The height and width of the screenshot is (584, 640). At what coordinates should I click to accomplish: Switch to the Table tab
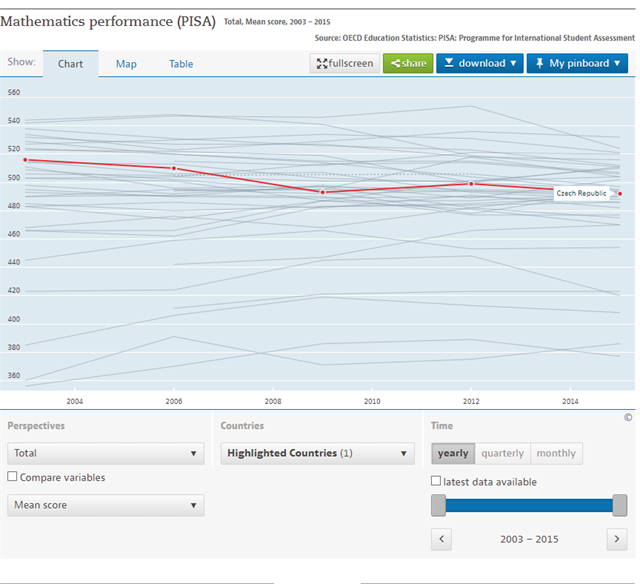click(x=181, y=64)
